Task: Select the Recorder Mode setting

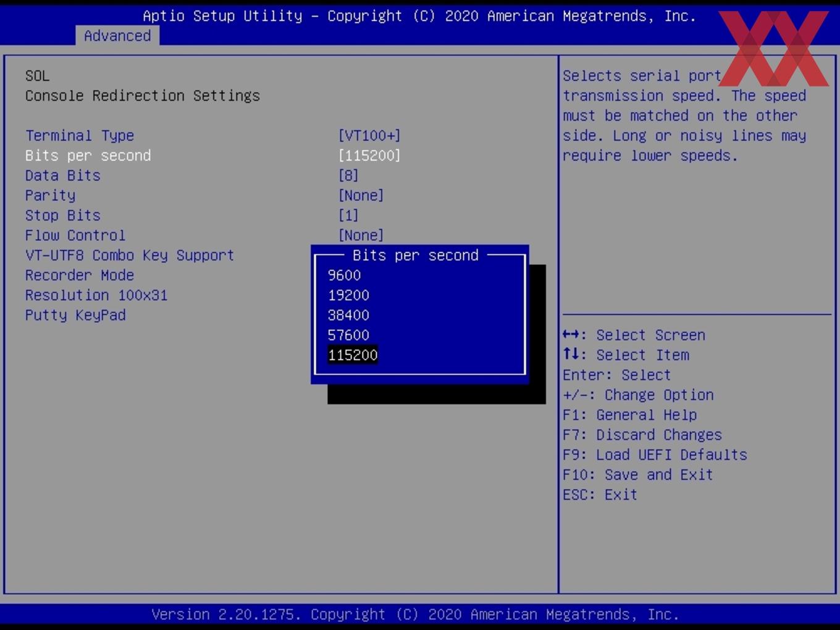Action: [x=80, y=275]
